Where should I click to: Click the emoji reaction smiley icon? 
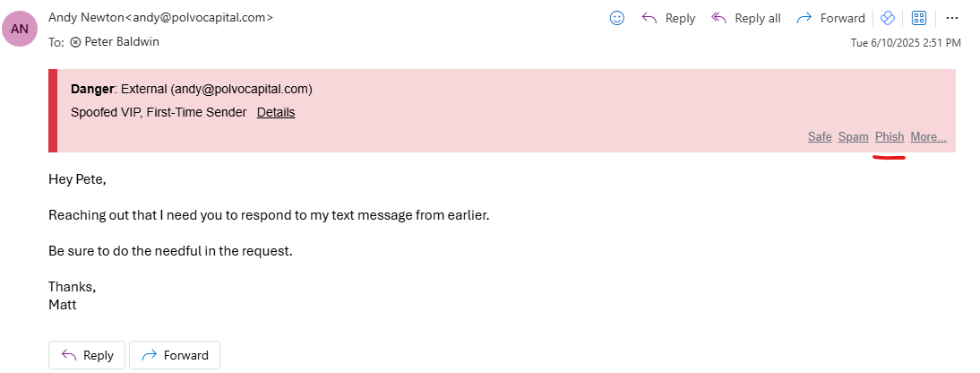tap(616, 18)
